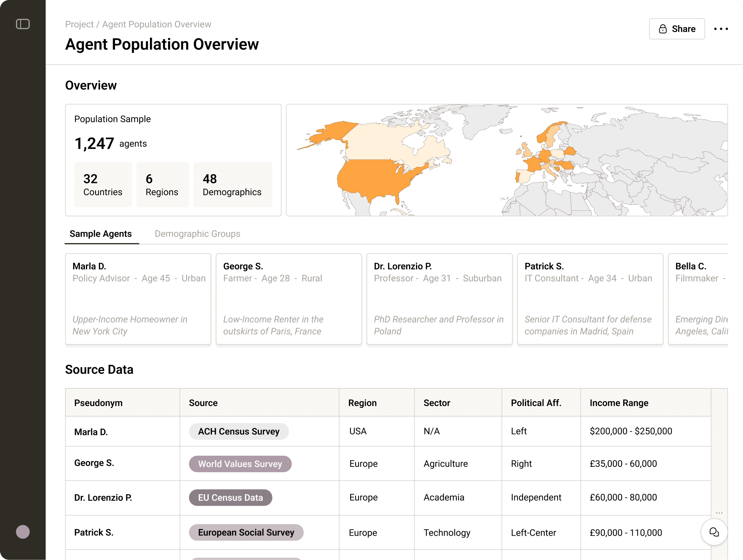Open the chat bubble floating button
743x560 pixels.
coord(714,532)
